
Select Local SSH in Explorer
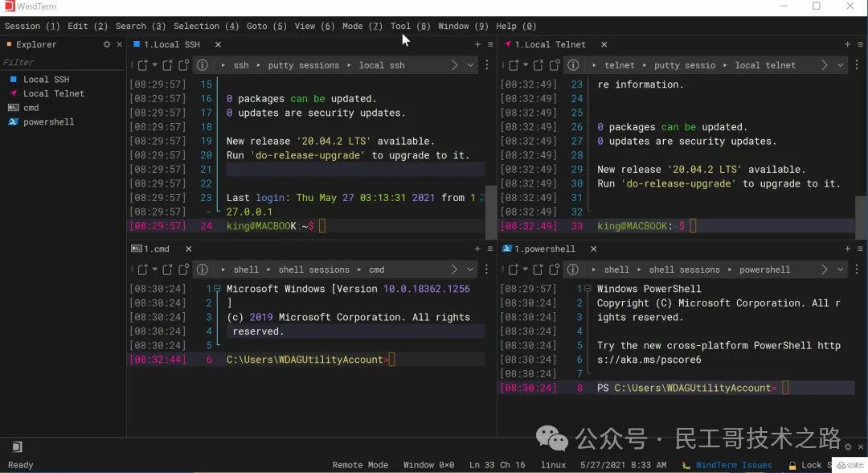click(x=46, y=79)
